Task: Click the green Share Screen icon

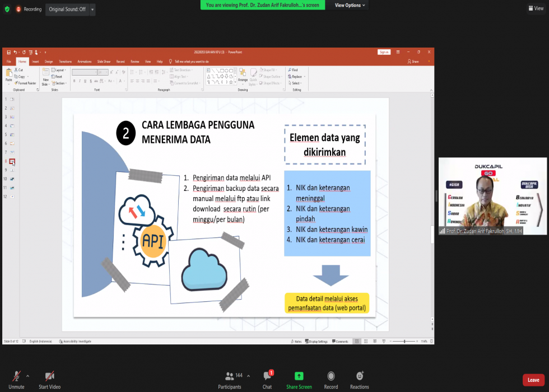Action: click(x=299, y=376)
